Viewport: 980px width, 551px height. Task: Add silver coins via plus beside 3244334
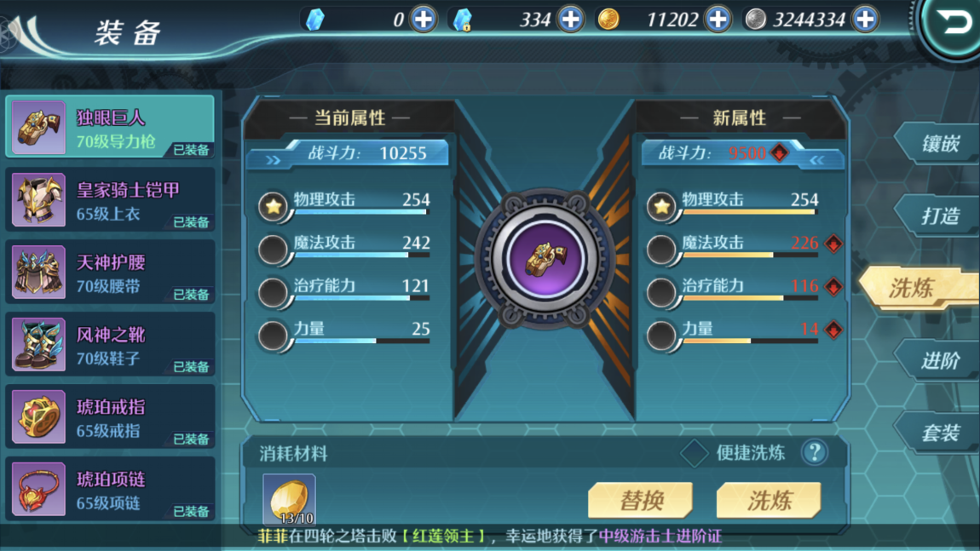point(866,20)
